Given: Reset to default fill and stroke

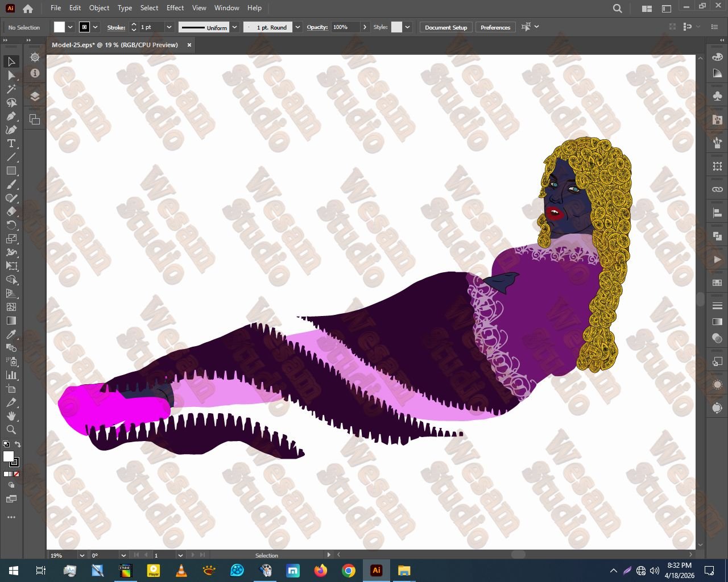Looking at the screenshot, I should tap(6, 444).
